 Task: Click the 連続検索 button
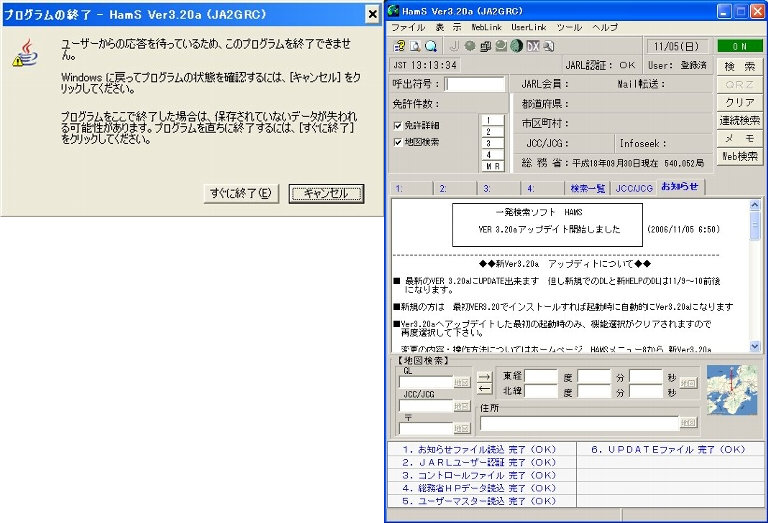coord(740,120)
